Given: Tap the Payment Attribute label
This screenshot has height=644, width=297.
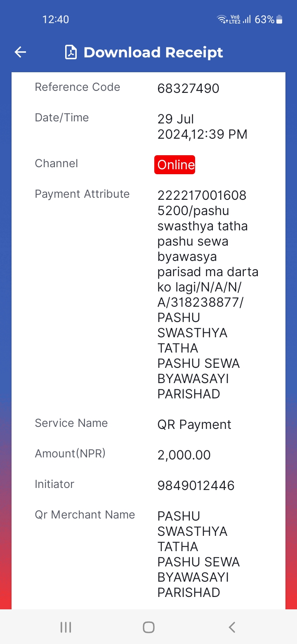Looking at the screenshot, I should [x=82, y=194].
